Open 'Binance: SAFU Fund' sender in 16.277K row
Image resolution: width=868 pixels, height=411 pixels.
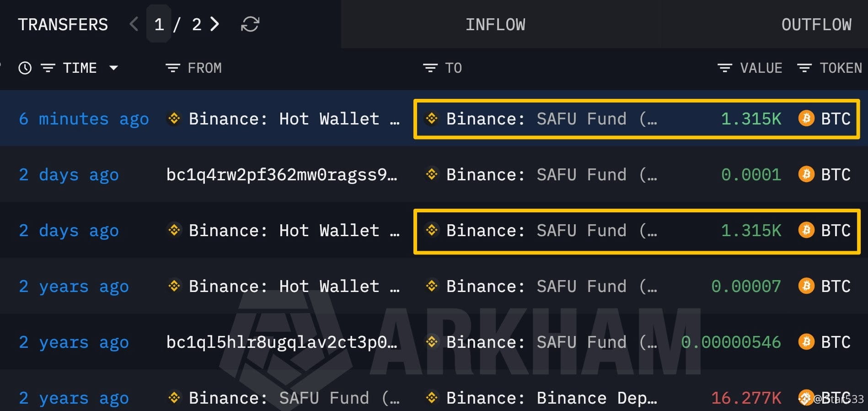pos(294,398)
